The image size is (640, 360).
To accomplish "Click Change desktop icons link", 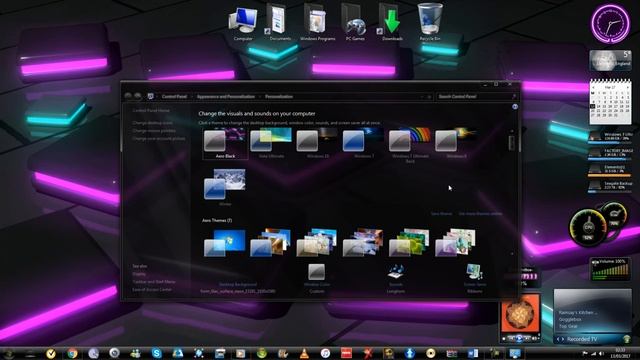I will click(152, 123).
